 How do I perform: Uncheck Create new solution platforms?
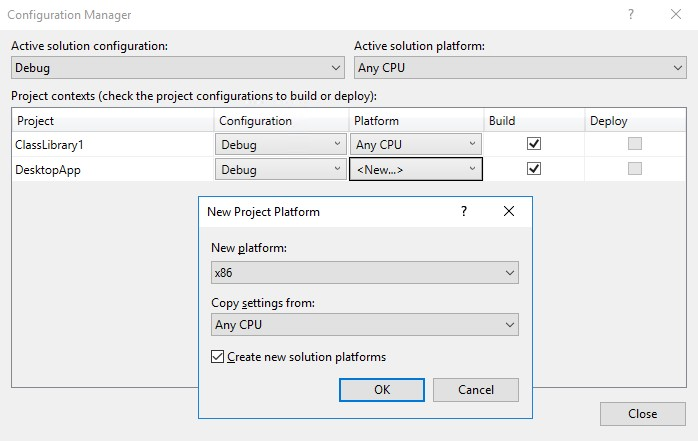pyautogui.click(x=218, y=357)
